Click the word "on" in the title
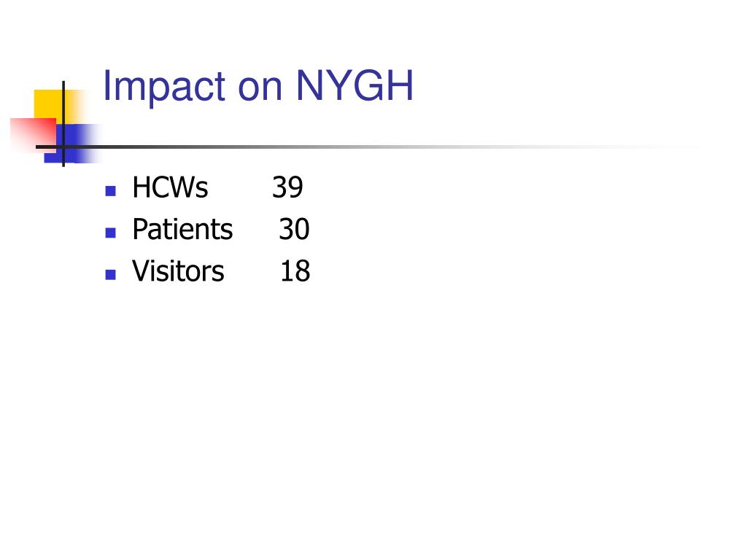 (260, 89)
